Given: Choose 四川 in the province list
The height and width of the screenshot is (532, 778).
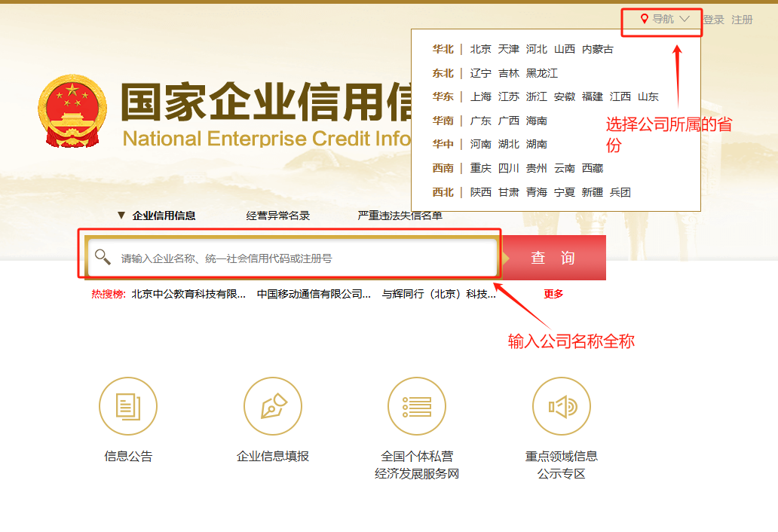Looking at the screenshot, I should coord(509,168).
